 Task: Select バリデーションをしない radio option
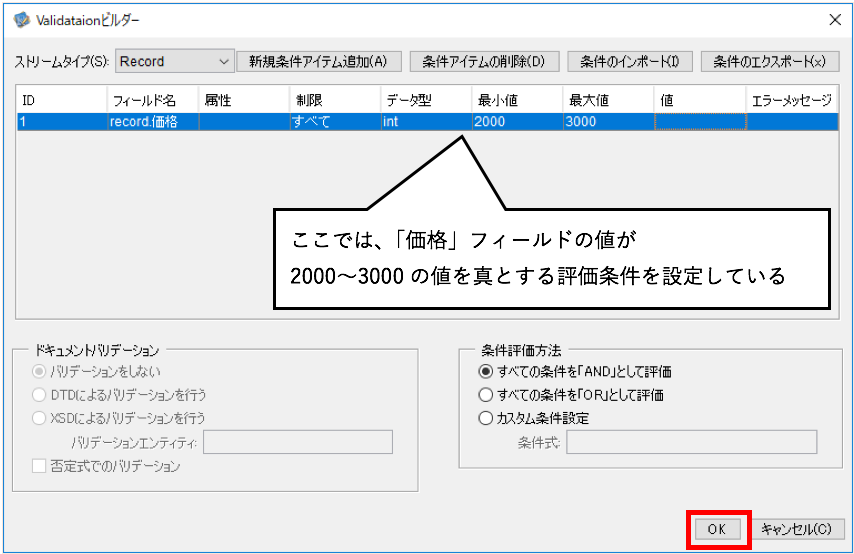point(39,372)
